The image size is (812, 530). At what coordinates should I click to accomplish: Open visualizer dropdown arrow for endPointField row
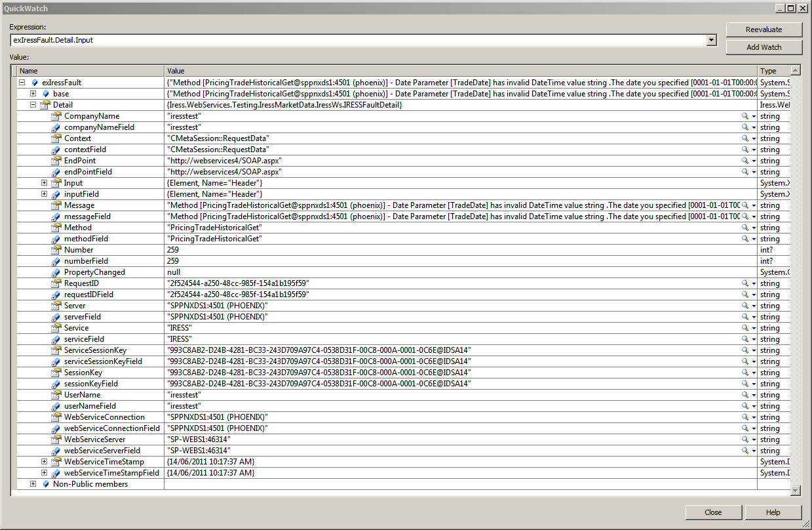754,172
